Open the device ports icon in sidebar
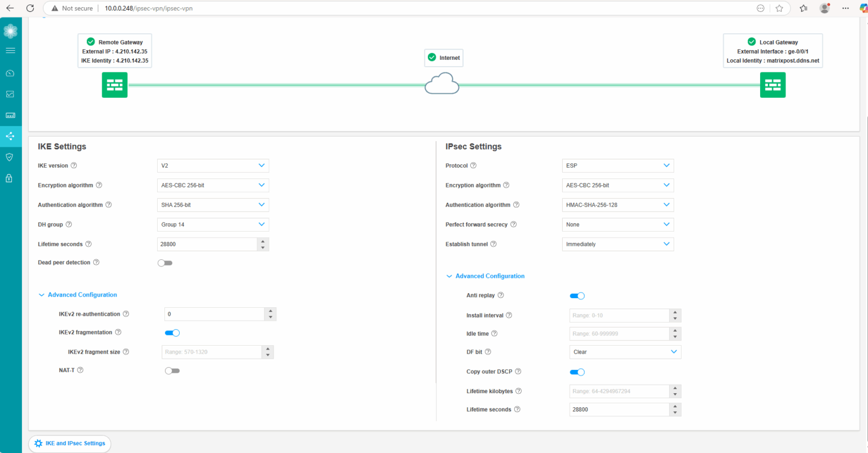 pos(10,115)
